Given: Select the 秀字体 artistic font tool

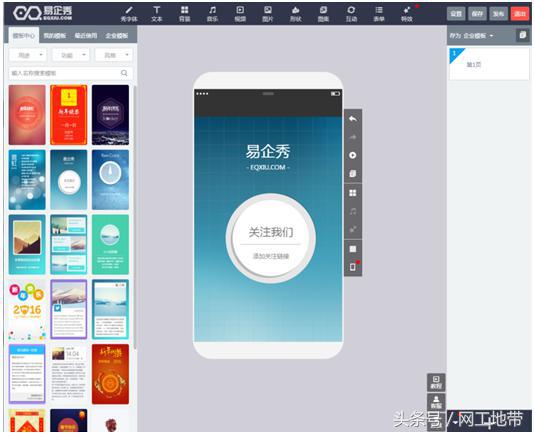Looking at the screenshot, I should point(129,14).
